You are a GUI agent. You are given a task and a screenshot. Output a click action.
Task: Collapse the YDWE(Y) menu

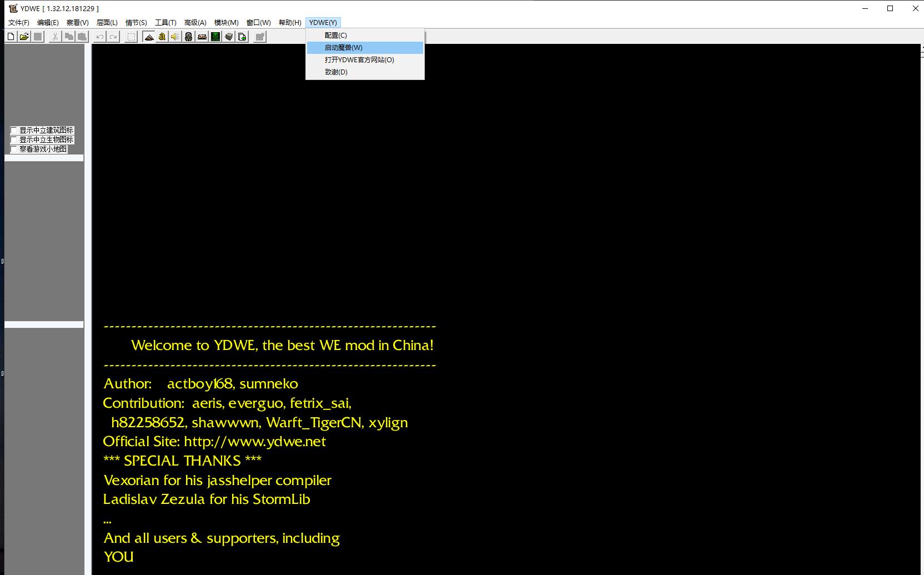[x=323, y=23]
